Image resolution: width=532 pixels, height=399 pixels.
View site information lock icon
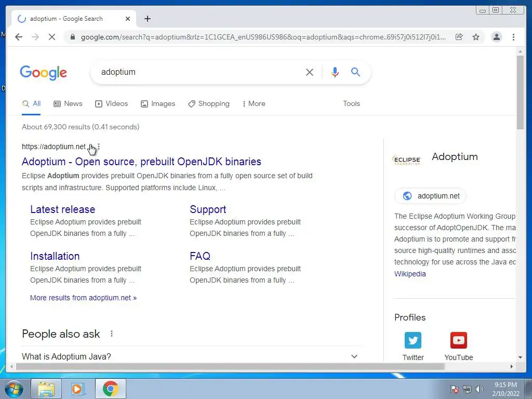[72, 37]
